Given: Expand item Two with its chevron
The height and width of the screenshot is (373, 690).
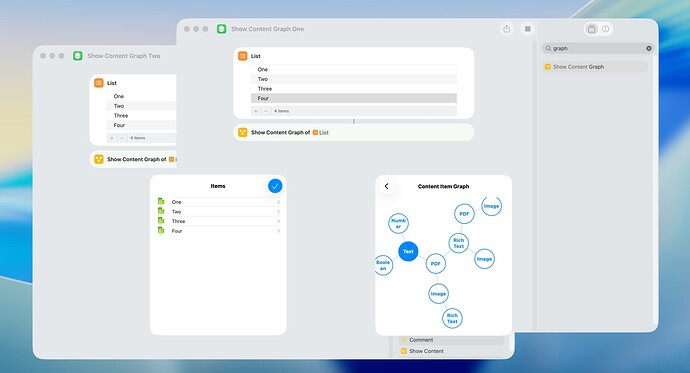Looking at the screenshot, I should pyautogui.click(x=279, y=212).
